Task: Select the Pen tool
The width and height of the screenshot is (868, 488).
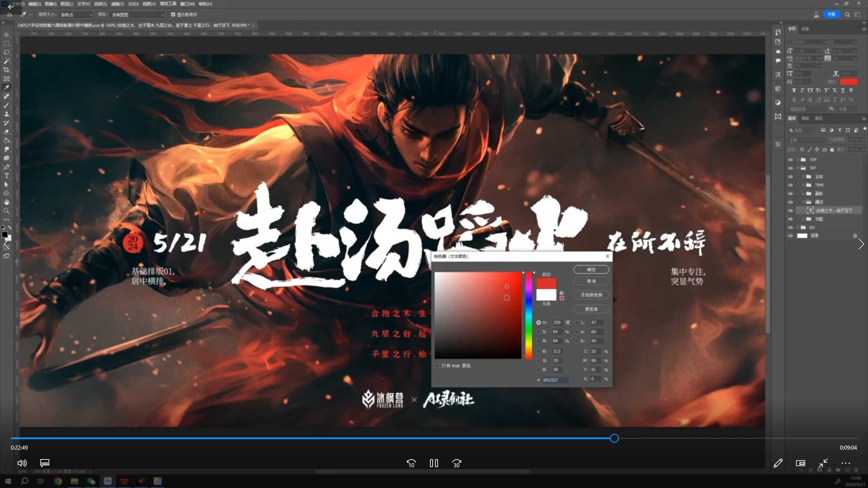Action: 6,167
